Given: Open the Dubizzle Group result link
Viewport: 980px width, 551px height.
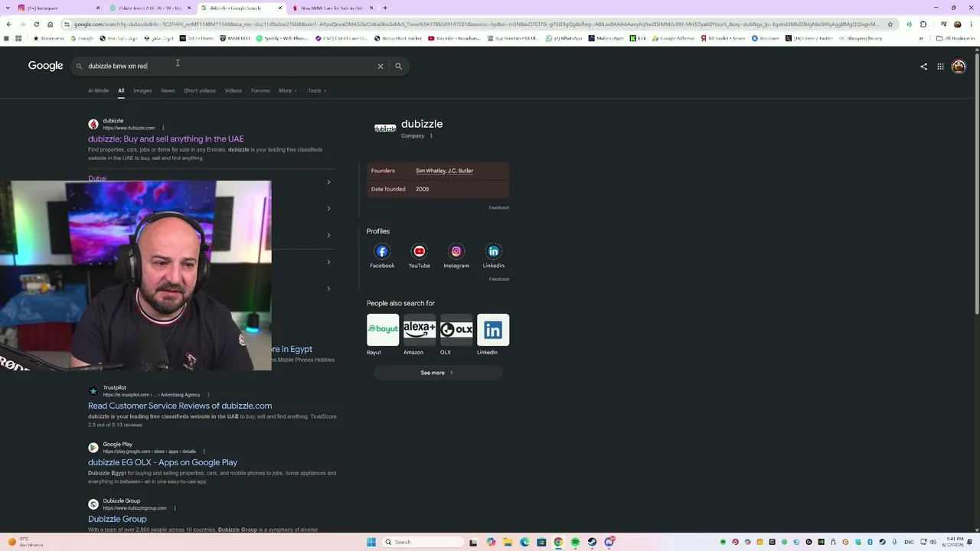Looking at the screenshot, I should (x=117, y=519).
